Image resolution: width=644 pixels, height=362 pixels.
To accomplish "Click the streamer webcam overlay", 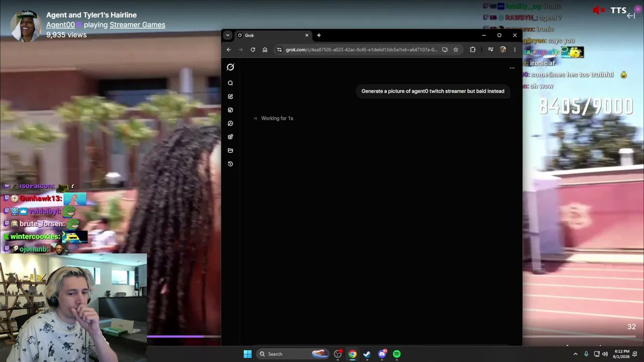I will [x=73, y=308].
